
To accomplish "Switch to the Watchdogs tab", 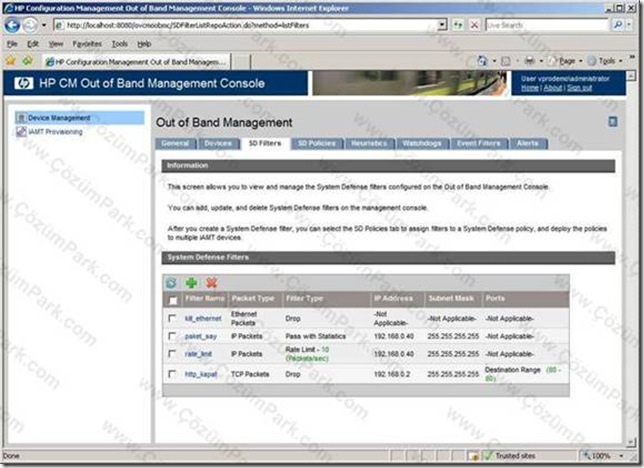I will (x=422, y=143).
